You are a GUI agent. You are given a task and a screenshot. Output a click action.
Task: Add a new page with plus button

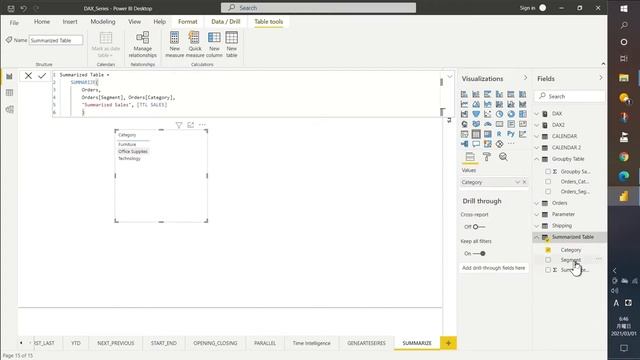pos(448,343)
